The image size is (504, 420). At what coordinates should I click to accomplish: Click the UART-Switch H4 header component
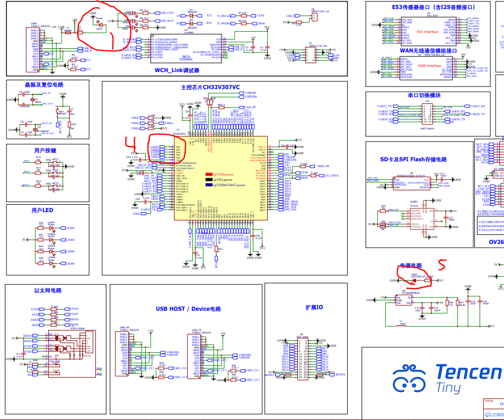tap(427, 113)
